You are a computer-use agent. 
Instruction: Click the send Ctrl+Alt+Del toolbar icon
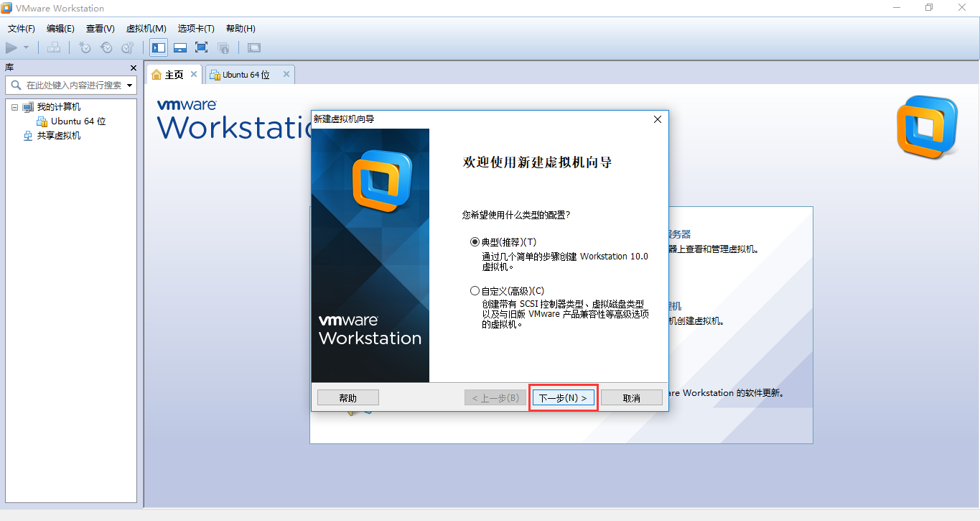(54, 47)
